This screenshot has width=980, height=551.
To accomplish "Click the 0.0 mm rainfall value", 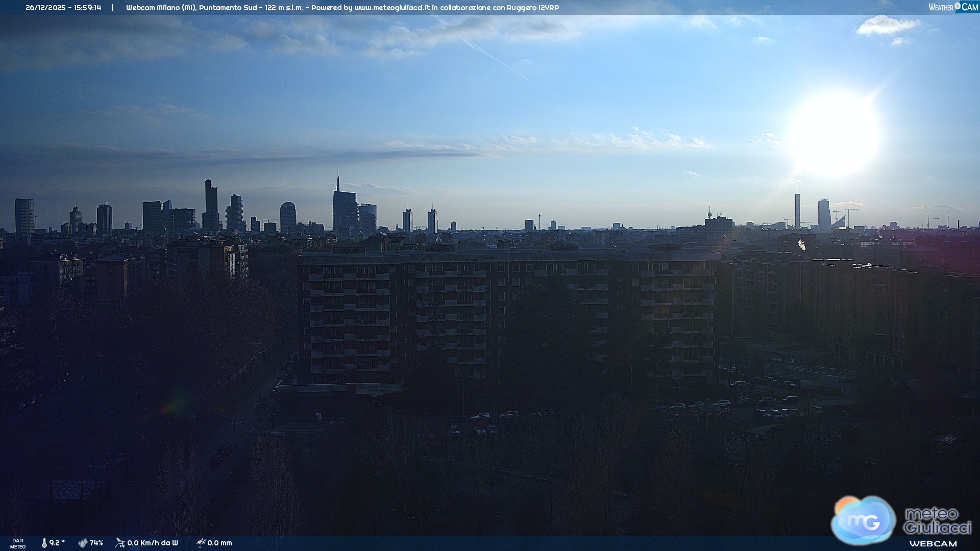I will point(219,543).
